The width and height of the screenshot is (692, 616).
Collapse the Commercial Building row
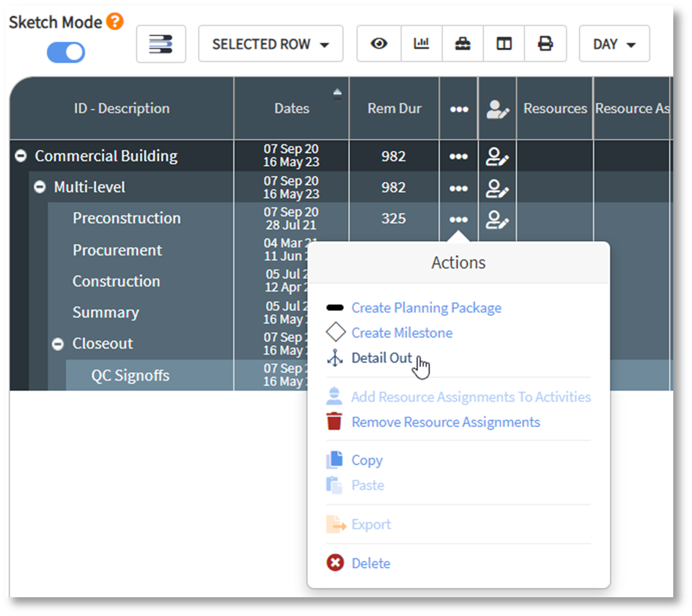click(21, 156)
